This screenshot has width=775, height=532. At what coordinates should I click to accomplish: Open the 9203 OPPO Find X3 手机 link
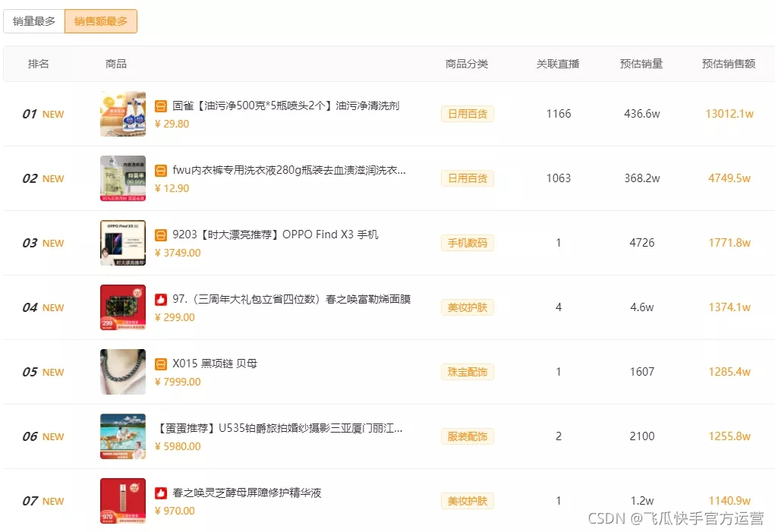276,235
